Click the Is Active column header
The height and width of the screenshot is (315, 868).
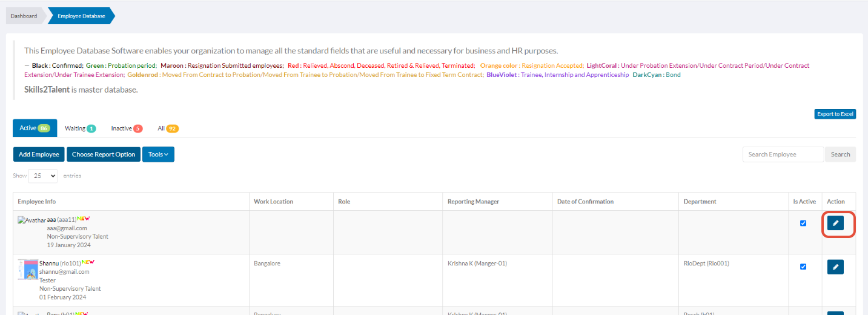coord(805,202)
